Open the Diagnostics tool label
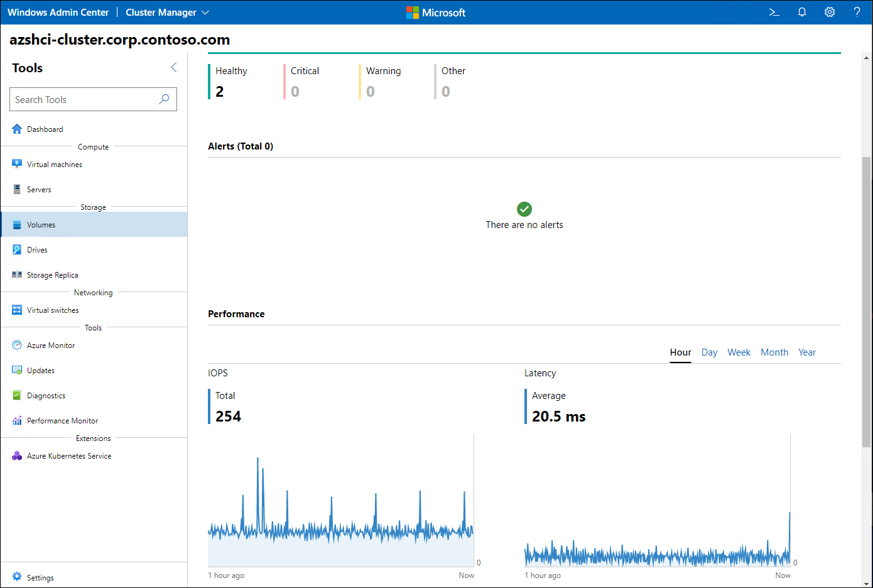 click(x=46, y=396)
